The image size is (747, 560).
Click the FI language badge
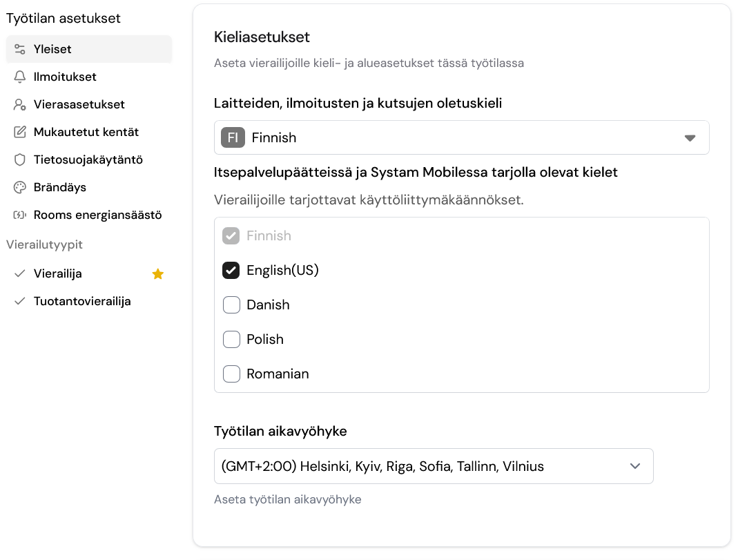[x=233, y=137]
